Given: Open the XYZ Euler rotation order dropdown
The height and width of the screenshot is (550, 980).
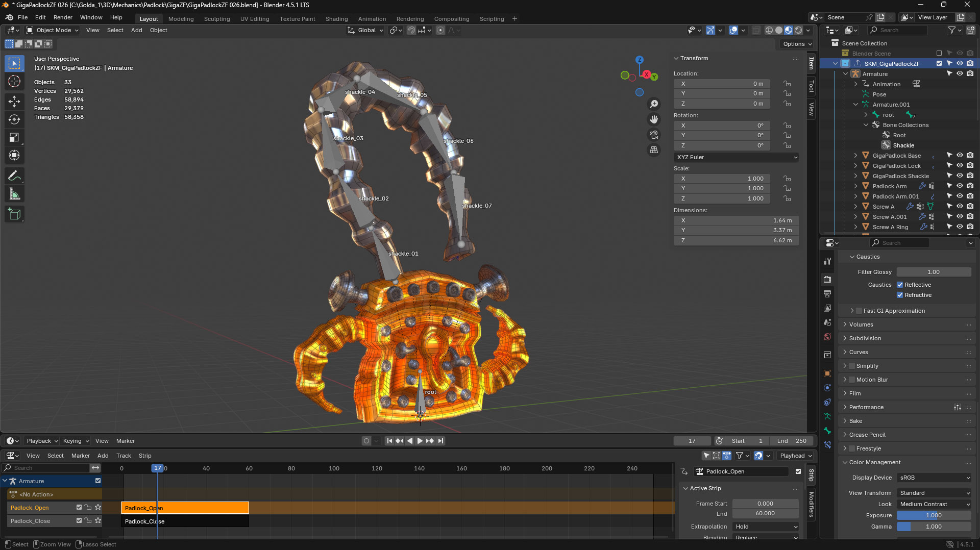Looking at the screenshot, I should 736,157.
